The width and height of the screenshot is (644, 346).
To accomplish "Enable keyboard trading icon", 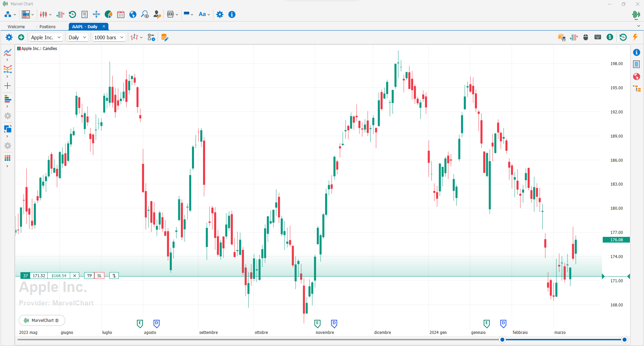I will 598,37.
